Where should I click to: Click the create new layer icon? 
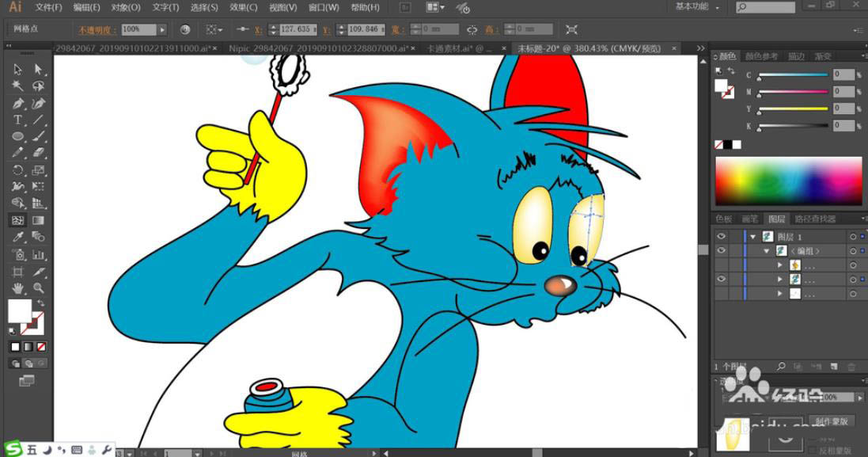pos(834,367)
